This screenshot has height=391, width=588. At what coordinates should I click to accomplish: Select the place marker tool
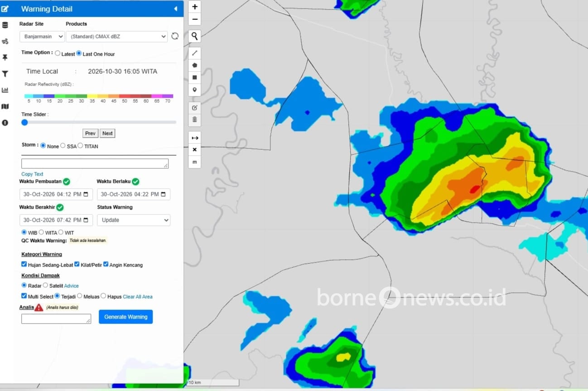click(195, 90)
